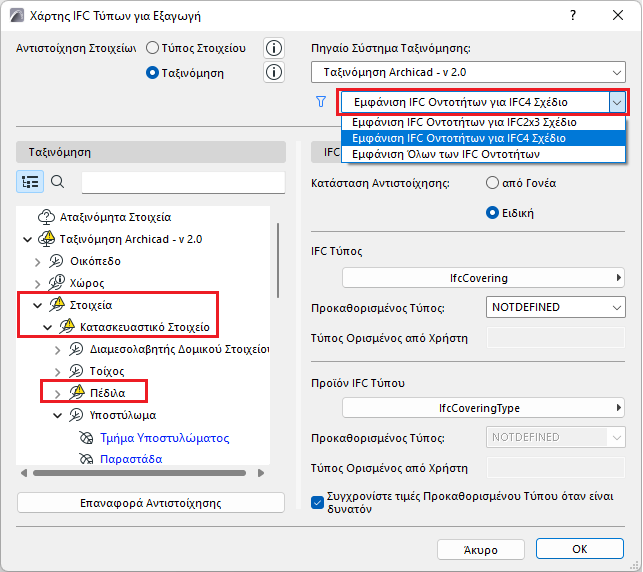Click the blue filter funnel icon
643x572 pixels.
(x=321, y=102)
